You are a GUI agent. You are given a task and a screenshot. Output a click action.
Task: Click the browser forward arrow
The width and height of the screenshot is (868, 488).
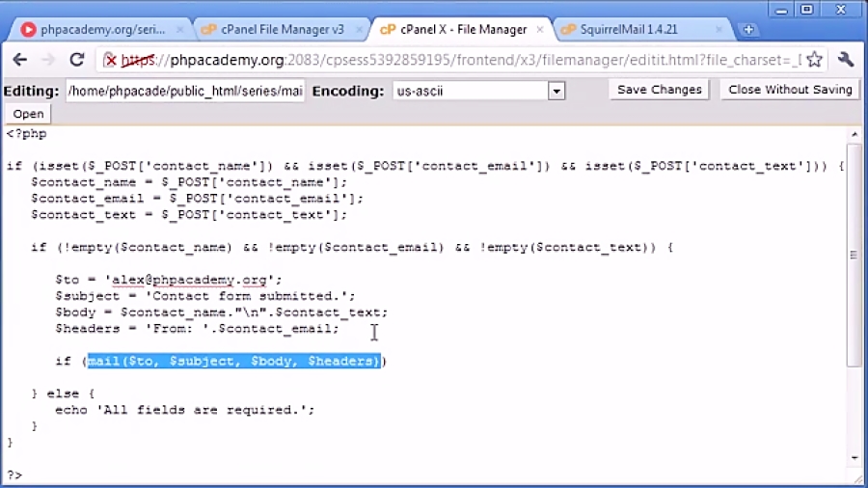pos(49,60)
